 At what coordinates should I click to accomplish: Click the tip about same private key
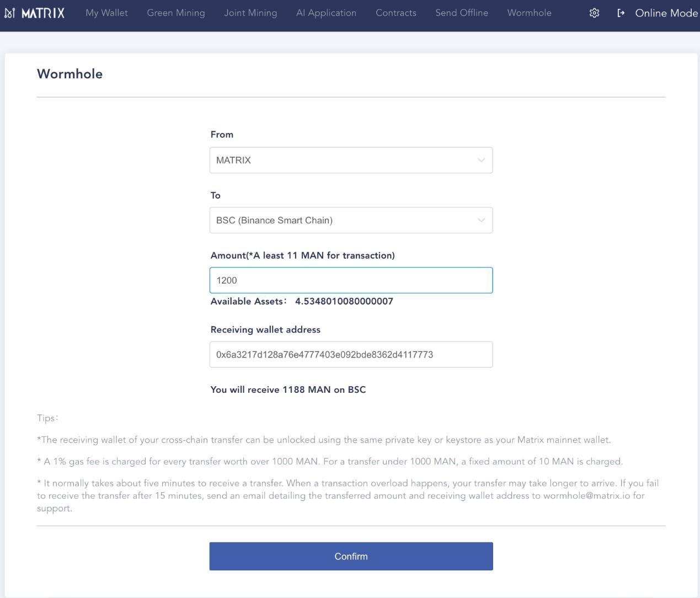click(324, 440)
